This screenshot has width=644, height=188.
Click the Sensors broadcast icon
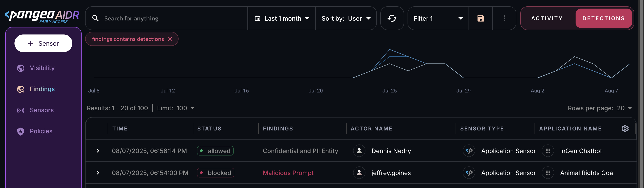(20, 110)
